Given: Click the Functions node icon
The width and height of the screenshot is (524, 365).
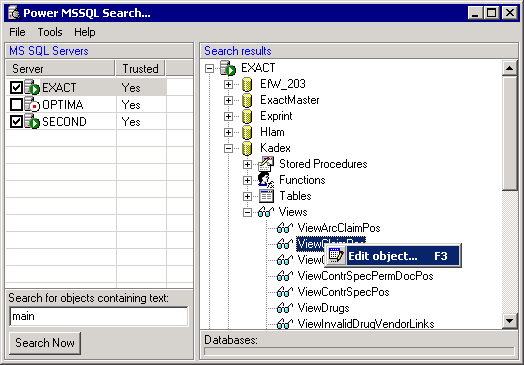Looking at the screenshot, I should [266, 180].
